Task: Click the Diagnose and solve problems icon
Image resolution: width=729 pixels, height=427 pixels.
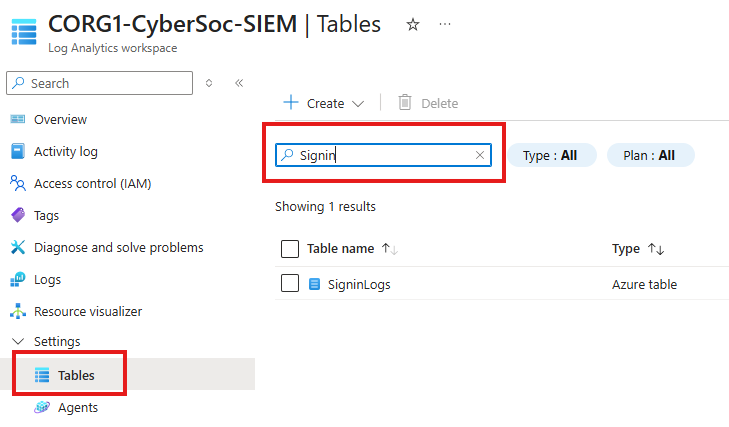Action: 17,247
